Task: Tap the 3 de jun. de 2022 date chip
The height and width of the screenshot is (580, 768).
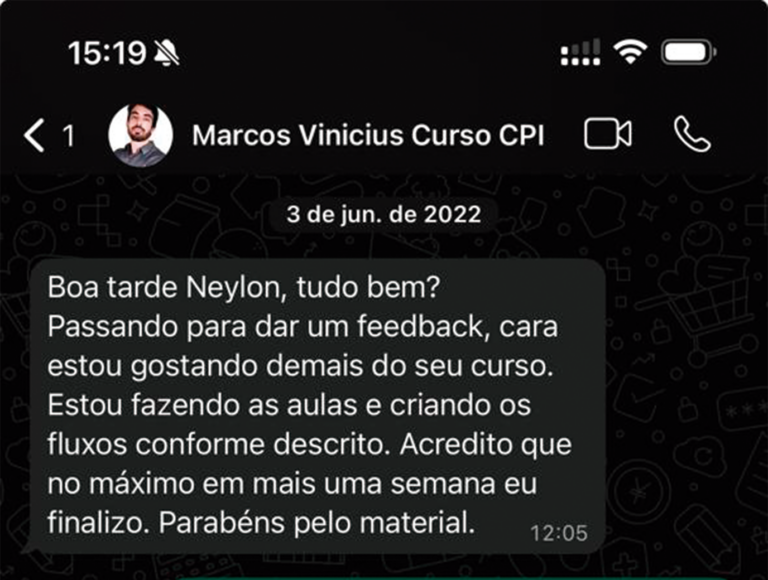Action: 384,215
